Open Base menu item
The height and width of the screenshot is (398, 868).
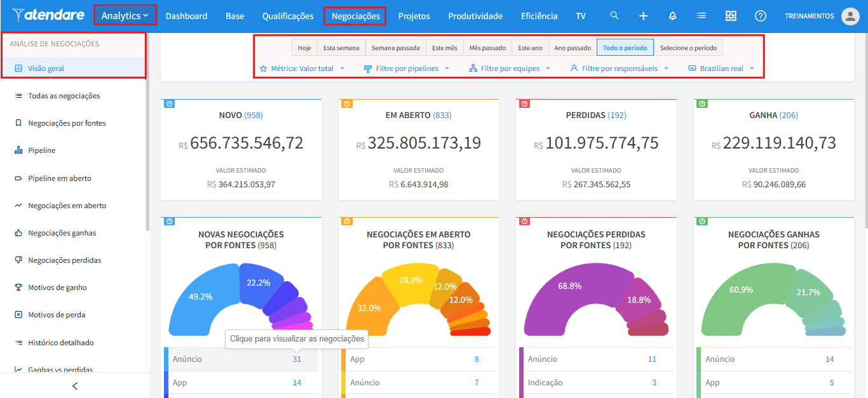(234, 16)
